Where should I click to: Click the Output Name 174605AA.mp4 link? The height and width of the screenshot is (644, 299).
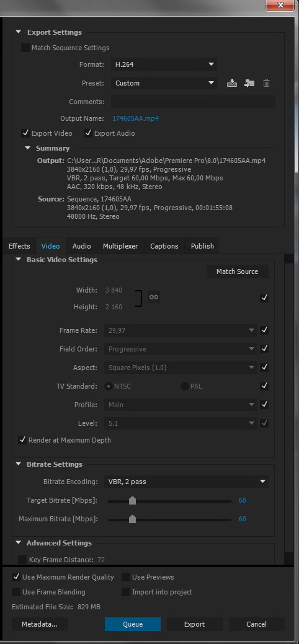pos(135,118)
